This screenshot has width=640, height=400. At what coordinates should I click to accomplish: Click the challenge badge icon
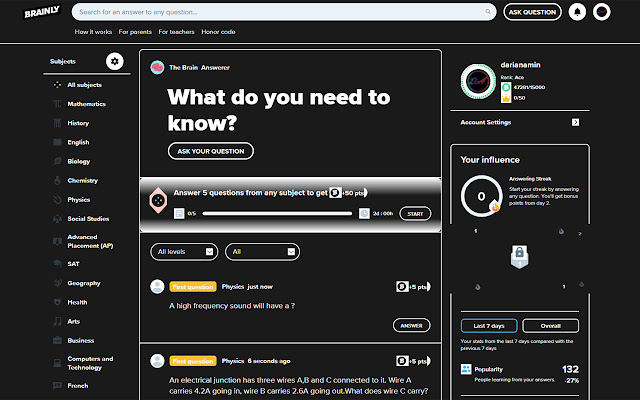click(x=158, y=200)
